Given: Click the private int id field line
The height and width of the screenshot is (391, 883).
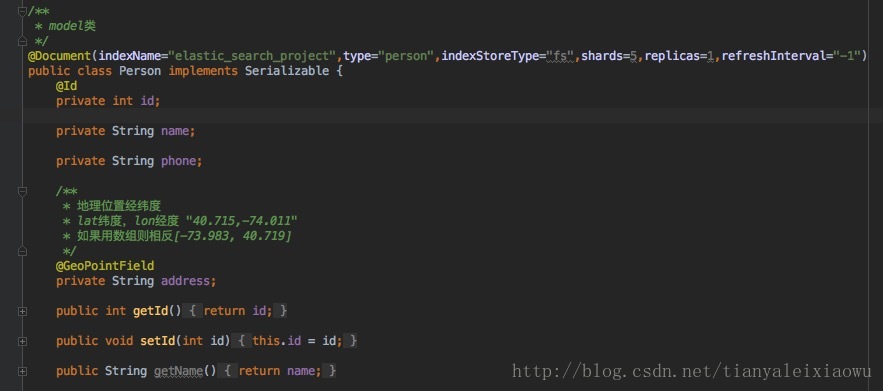Looking at the screenshot, I should (x=108, y=101).
